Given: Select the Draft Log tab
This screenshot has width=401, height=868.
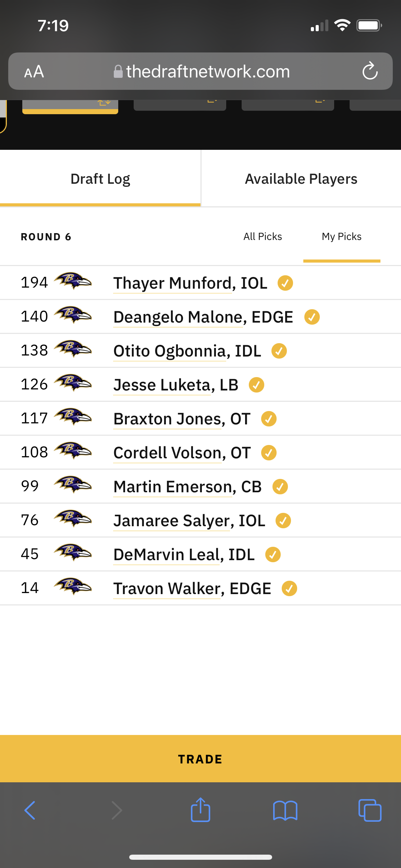Looking at the screenshot, I should 100,179.
